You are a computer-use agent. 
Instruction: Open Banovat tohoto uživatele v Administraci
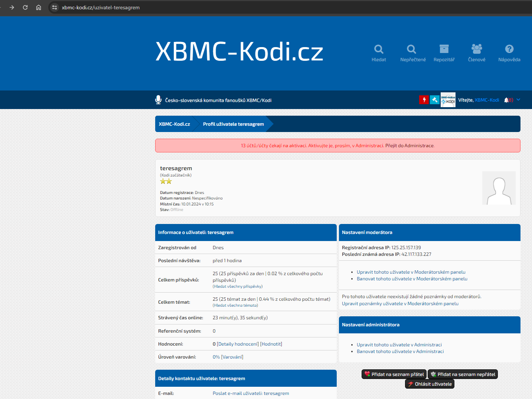click(x=400, y=352)
